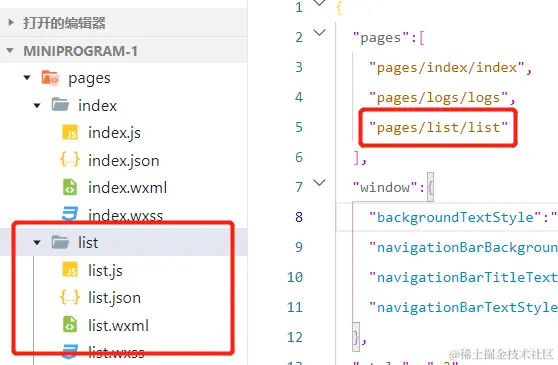Click the gray list folder icon

[x=60, y=242]
